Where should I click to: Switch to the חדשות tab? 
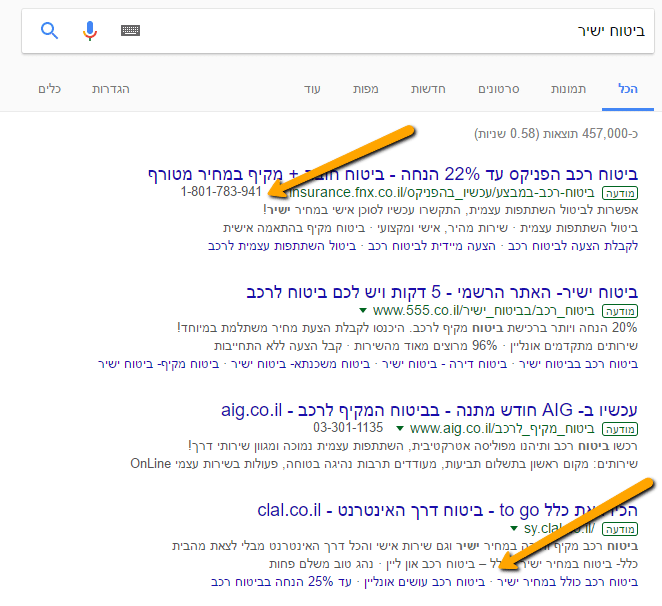(428, 89)
